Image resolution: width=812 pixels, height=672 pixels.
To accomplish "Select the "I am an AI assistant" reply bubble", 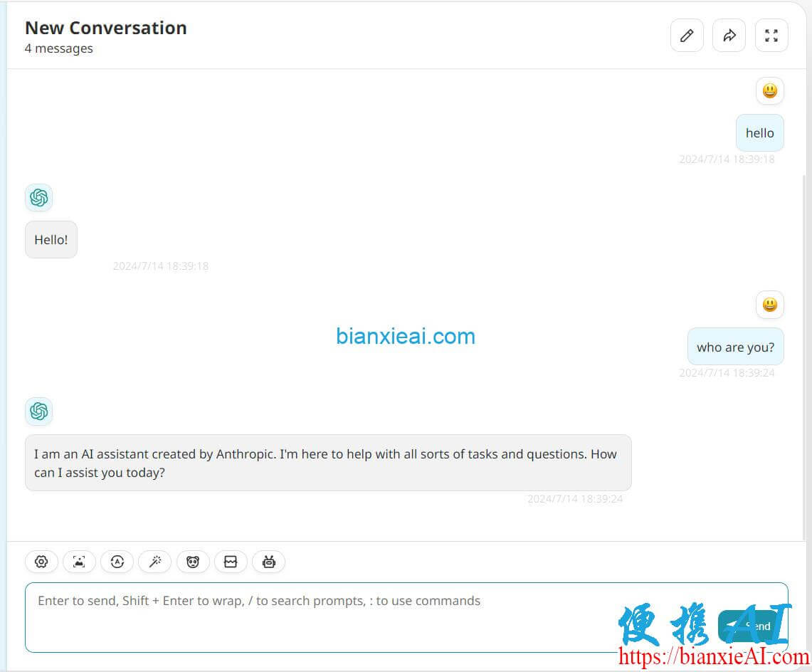I will point(328,463).
